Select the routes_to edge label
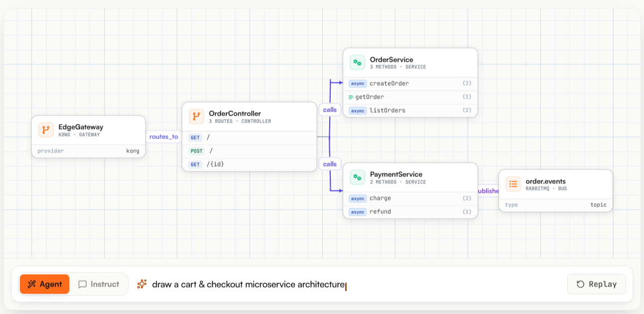 point(163,137)
